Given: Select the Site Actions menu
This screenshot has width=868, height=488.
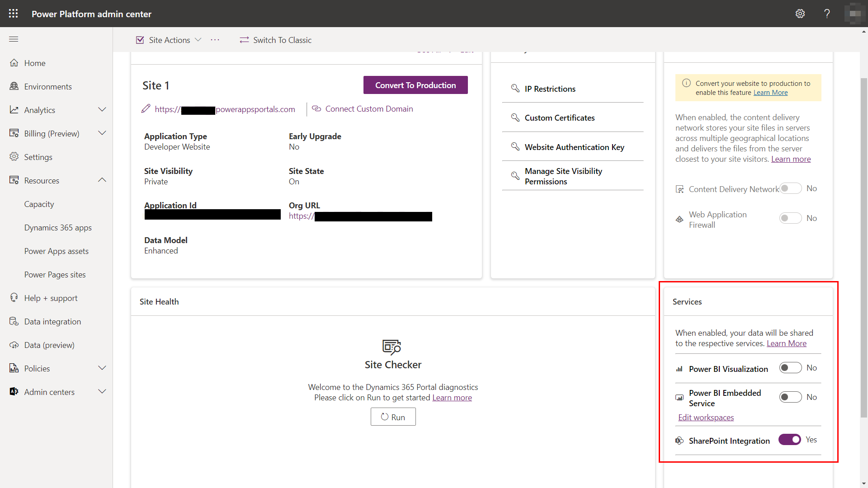Looking at the screenshot, I should 169,40.
